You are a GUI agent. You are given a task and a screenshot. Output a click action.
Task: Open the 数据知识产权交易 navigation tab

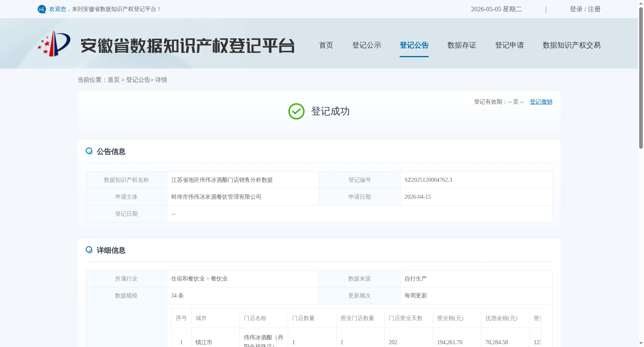[572, 45]
